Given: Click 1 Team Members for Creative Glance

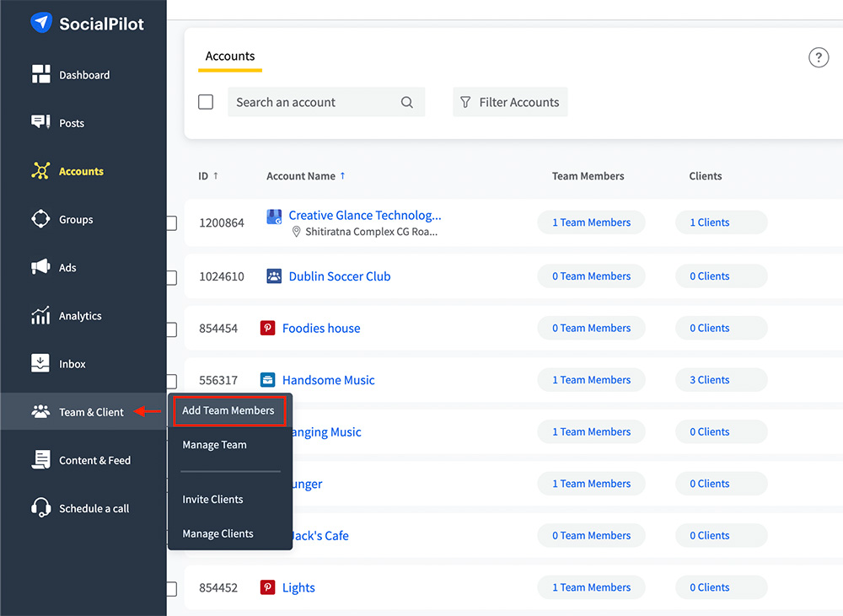Looking at the screenshot, I should [592, 222].
